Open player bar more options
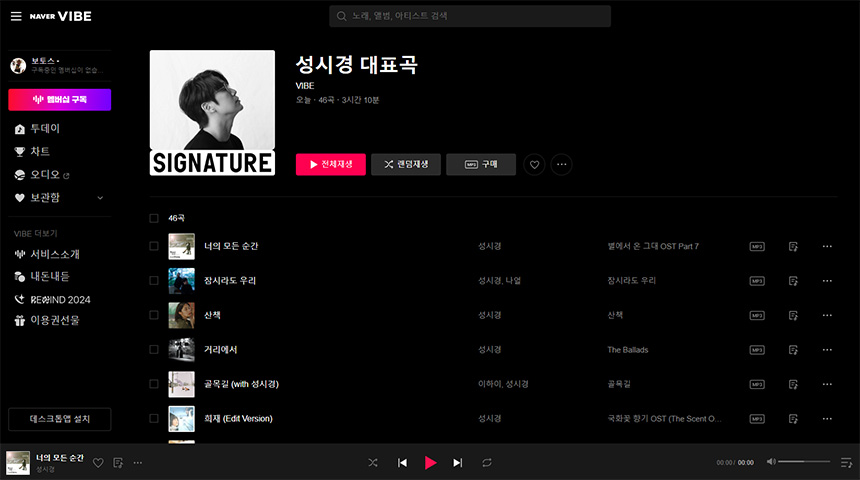Image resolution: width=860 pixels, height=480 pixels. tap(138, 463)
